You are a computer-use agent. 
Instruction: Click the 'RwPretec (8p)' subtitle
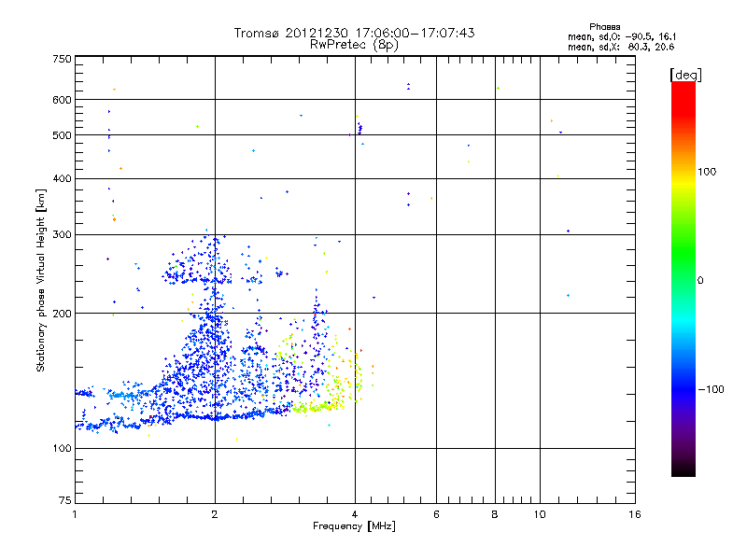[354, 45]
